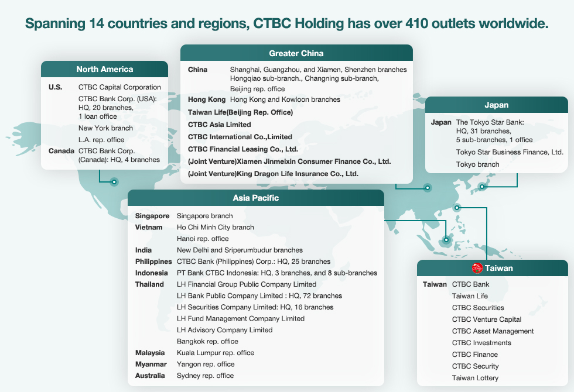Click 'CTBC Security' entry
The height and width of the screenshot is (392, 574).
pyautogui.click(x=475, y=366)
